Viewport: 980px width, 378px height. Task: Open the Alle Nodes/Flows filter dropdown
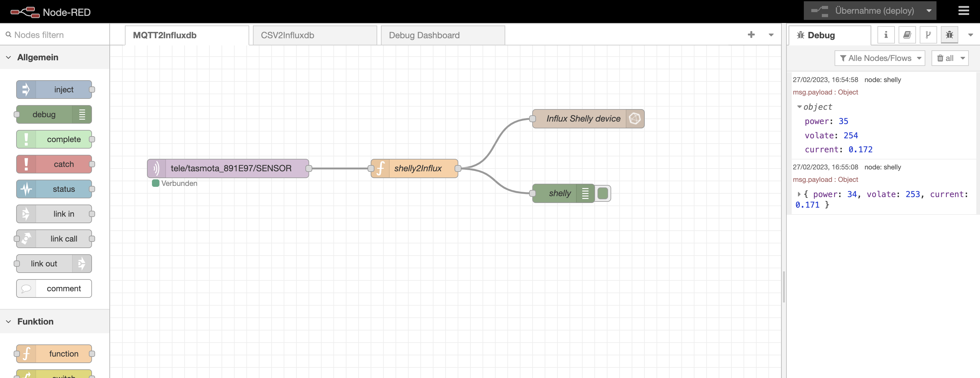pyautogui.click(x=879, y=58)
